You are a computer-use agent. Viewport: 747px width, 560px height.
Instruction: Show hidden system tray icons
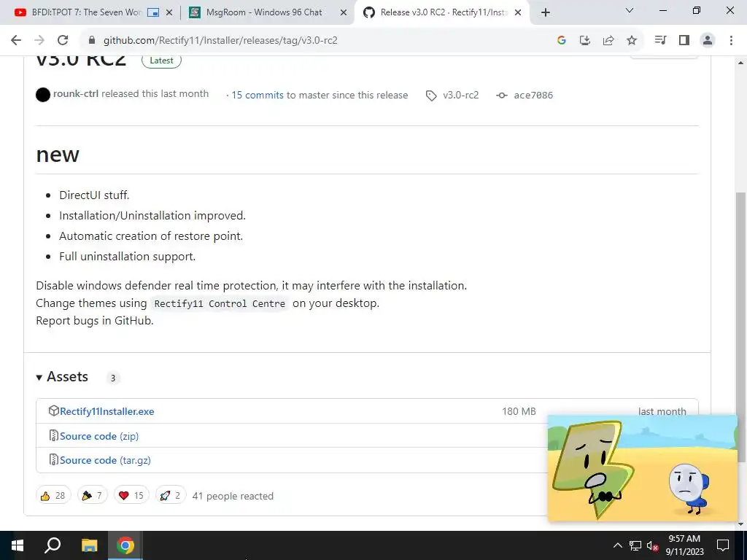pos(617,545)
